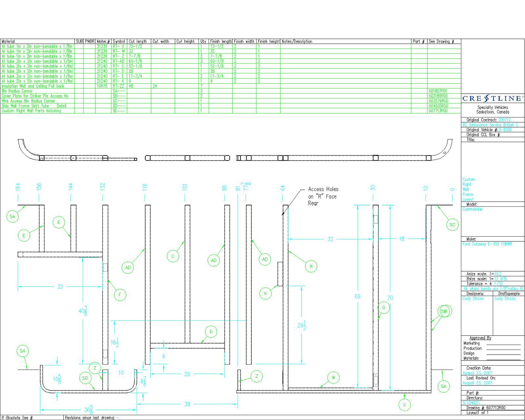Click 'All sharp bends are 1/8" radius ID' note
The width and height of the screenshot is (525, 420).
[x=493, y=289]
